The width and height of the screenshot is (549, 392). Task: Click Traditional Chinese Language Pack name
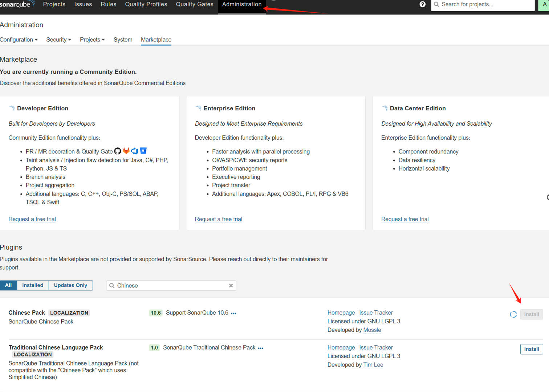pos(56,348)
